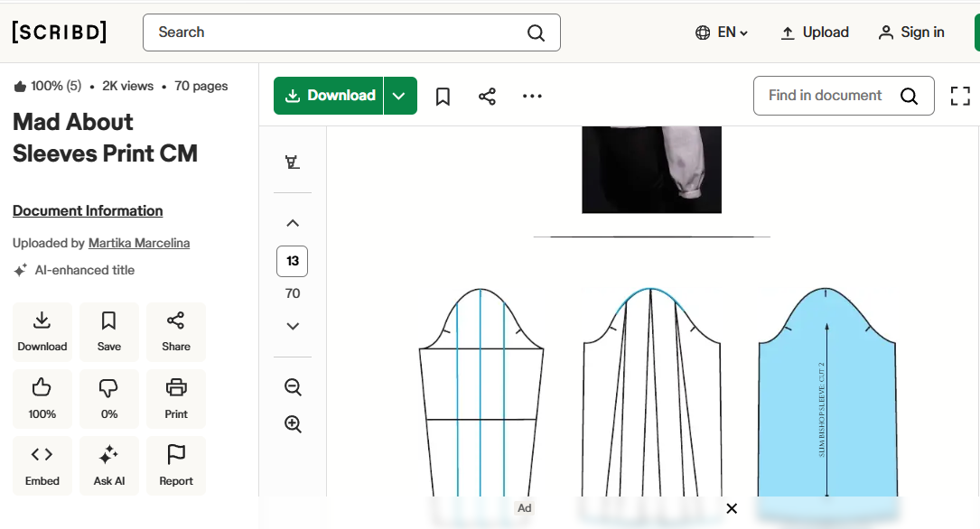
Task: Downvote with the 0% thumbs-down tile
Action: tap(108, 398)
